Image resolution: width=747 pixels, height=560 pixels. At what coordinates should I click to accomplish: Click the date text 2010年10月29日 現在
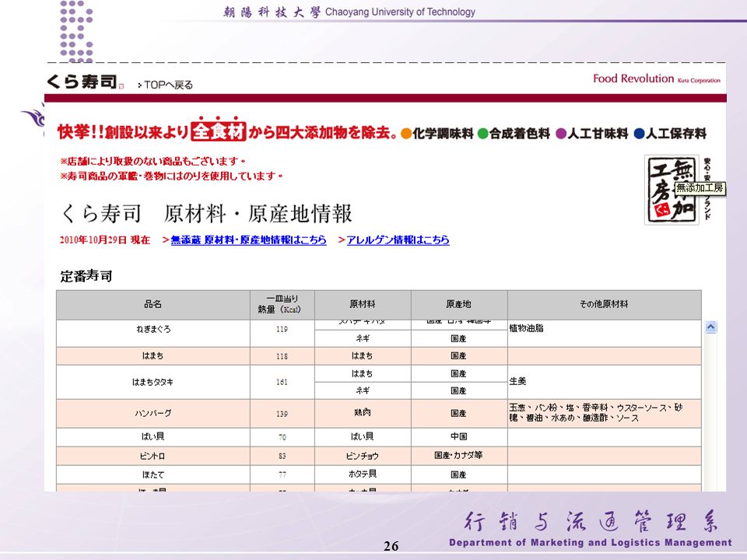click(105, 240)
